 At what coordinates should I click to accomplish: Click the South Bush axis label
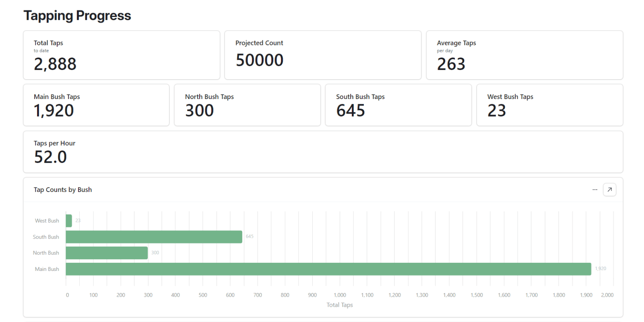(x=46, y=237)
